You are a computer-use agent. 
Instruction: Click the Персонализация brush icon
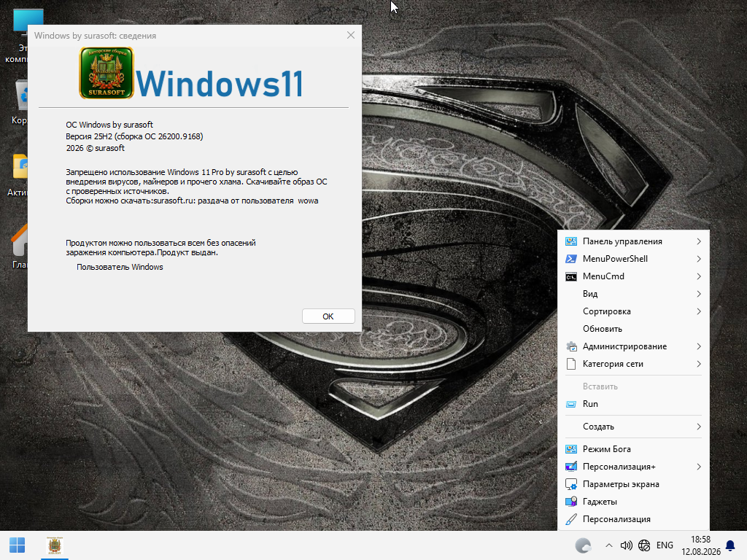point(570,519)
